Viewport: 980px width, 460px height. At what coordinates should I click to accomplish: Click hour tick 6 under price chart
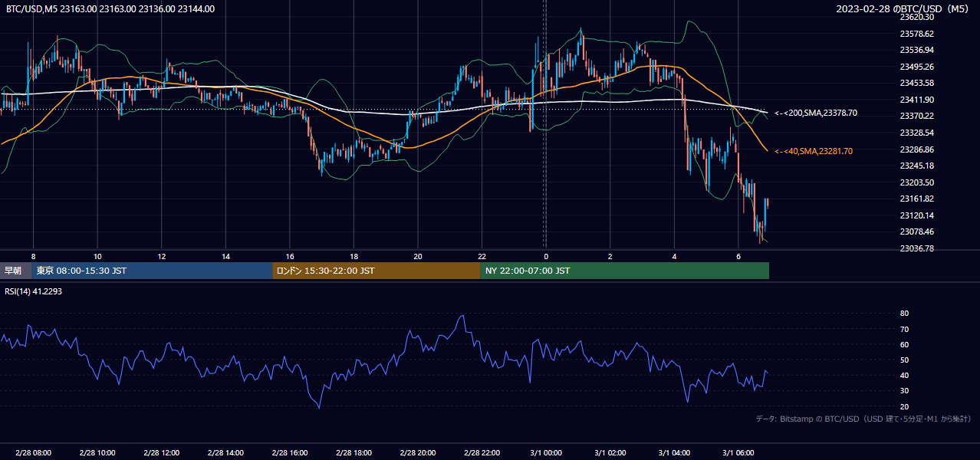(x=738, y=256)
